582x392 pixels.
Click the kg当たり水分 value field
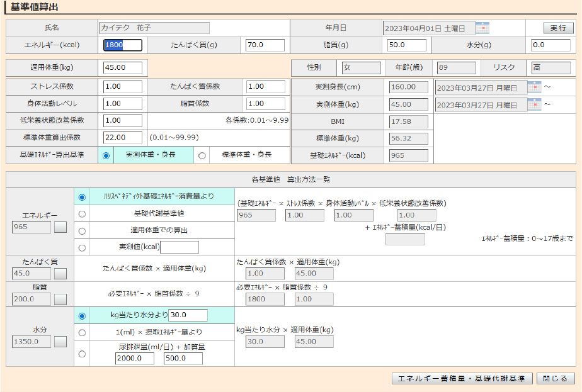[188, 315]
